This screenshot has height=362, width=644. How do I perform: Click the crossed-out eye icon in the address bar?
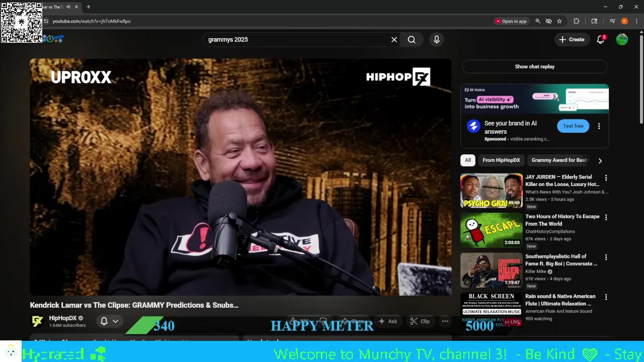tap(549, 21)
